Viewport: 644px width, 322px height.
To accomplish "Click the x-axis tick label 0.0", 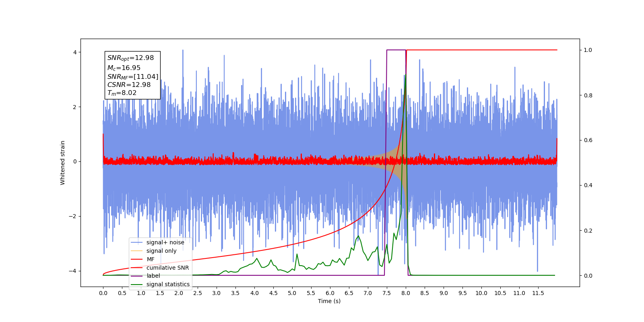I will (x=103, y=293).
